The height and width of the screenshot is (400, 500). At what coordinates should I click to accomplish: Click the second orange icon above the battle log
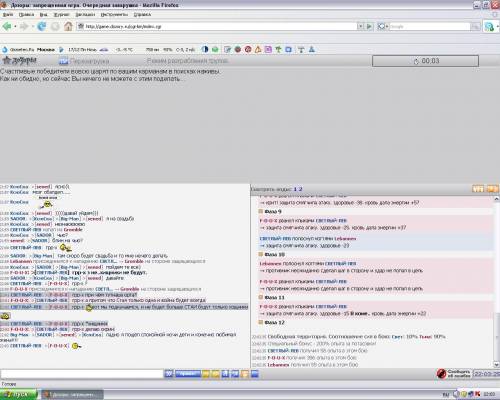[492, 189]
